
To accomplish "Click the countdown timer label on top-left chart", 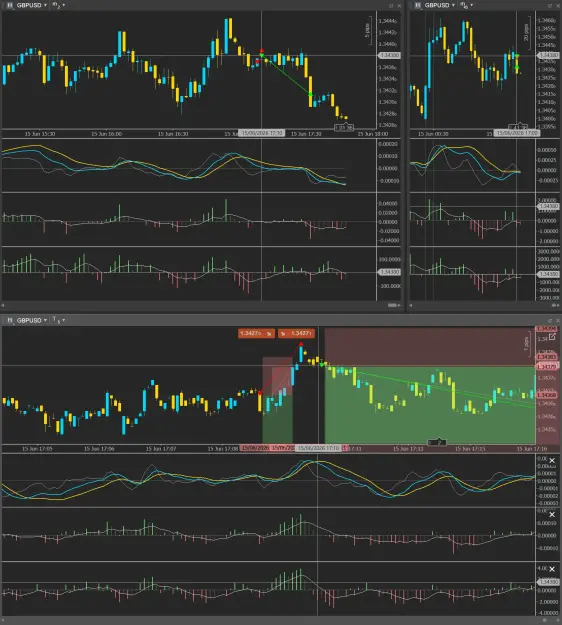I will [344, 128].
